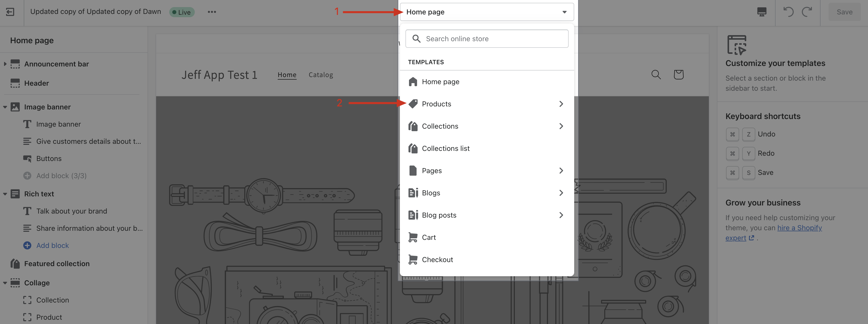Viewport: 868px width, 324px height.
Task: Collapse the Image banner section
Action: (x=5, y=107)
